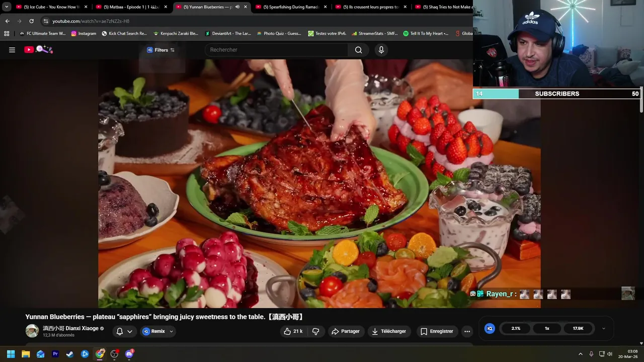This screenshot has height=362, width=644.
Task: View site information icon in address bar
Action: 46,21
